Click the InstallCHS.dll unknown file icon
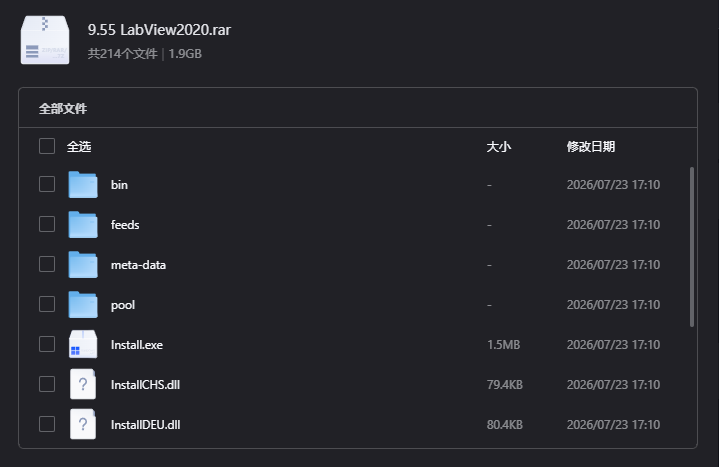 point(83,384)
